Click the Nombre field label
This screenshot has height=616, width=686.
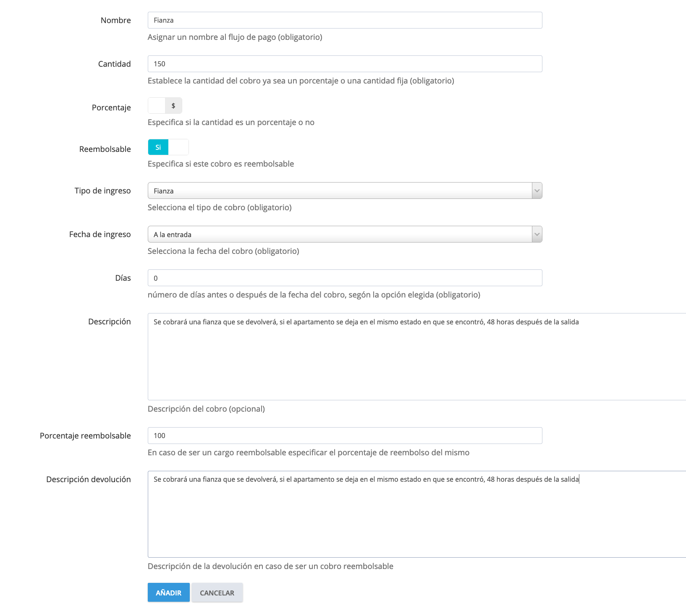point(115,21)
